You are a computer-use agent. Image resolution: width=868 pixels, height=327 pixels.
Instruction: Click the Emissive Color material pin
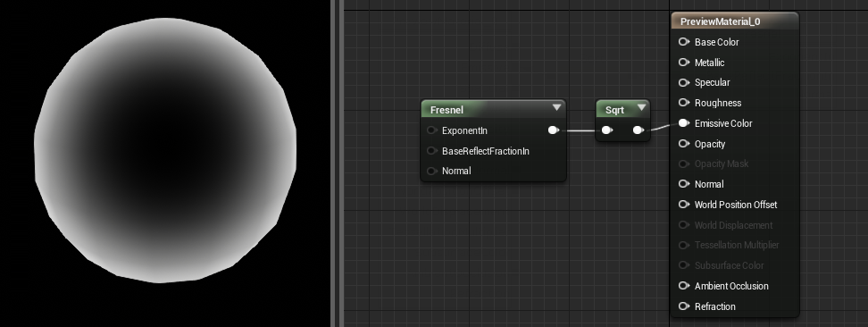684,123
